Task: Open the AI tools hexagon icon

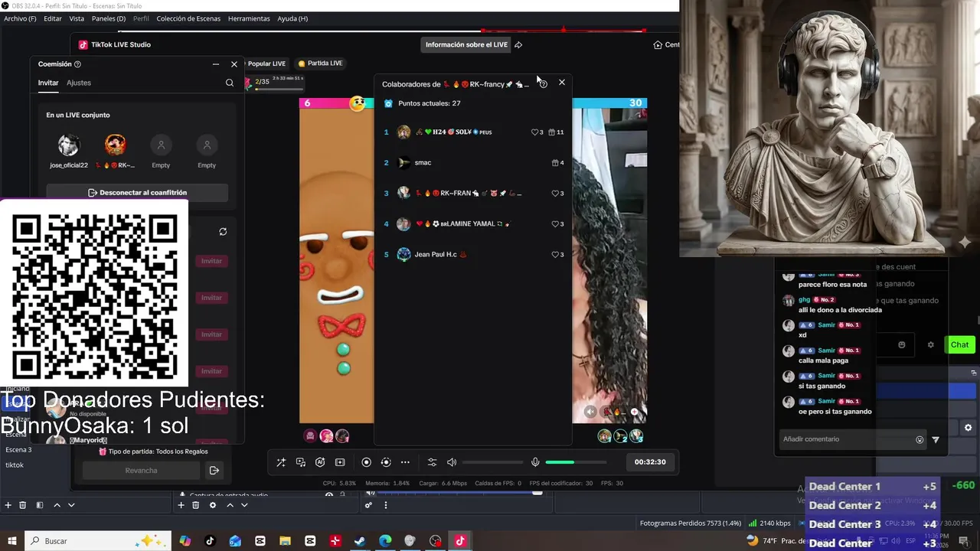Action: coord(320,462)
